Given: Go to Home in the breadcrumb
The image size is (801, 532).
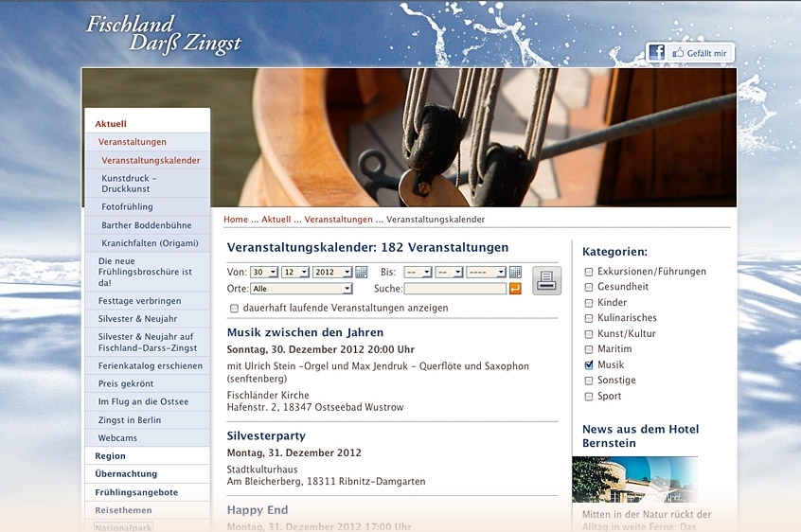Looking at the screenshot, I should (236, 219).
